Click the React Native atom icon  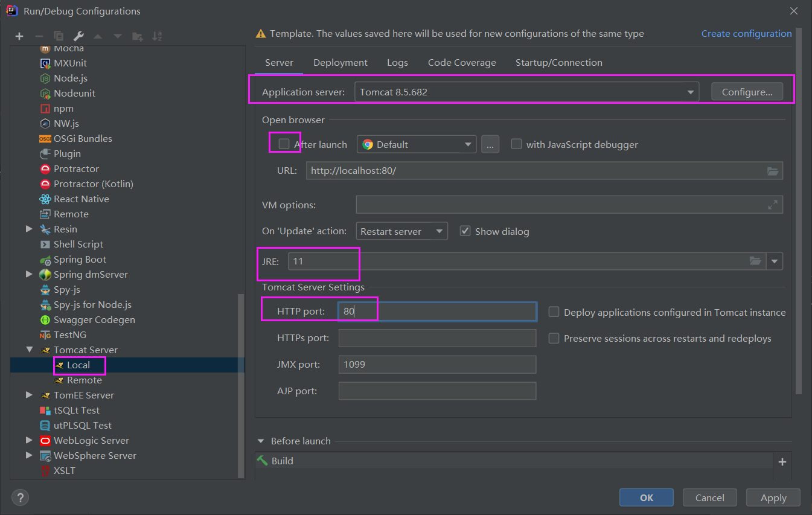coord(45,199)
